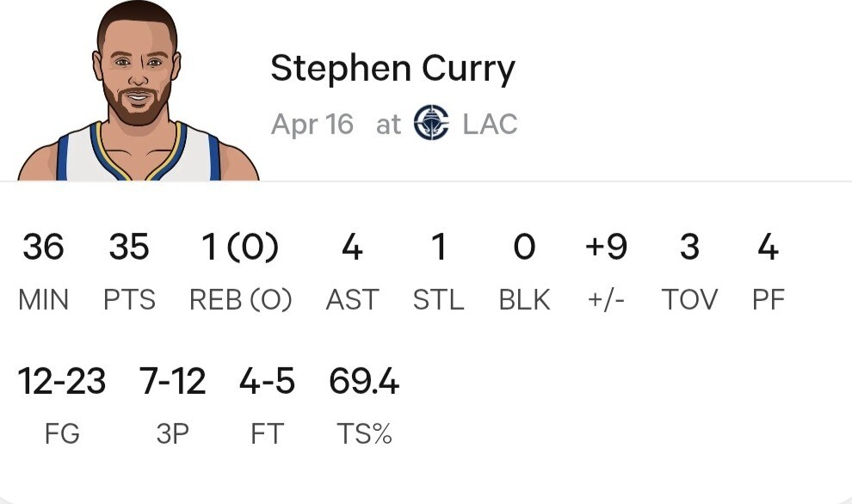Click the TS% stat label
Viewport: 852px width, 504px height.
pos(364,434)
